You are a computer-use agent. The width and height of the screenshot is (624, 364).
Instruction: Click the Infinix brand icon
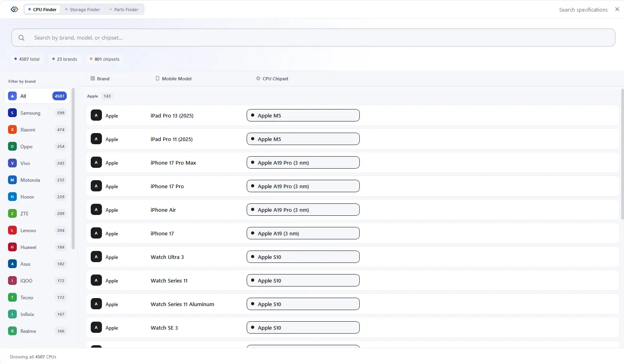12,314
